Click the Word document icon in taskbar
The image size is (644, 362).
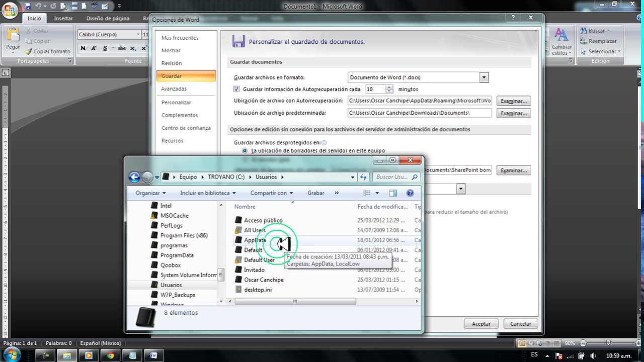click(154, 355)
